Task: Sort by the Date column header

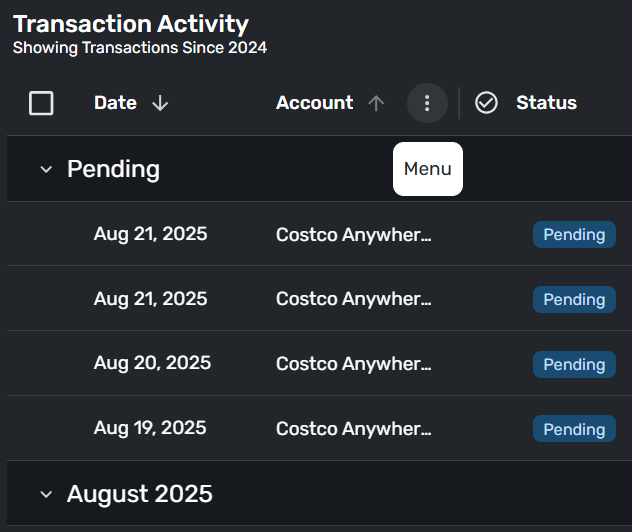Action: point(115,103)
